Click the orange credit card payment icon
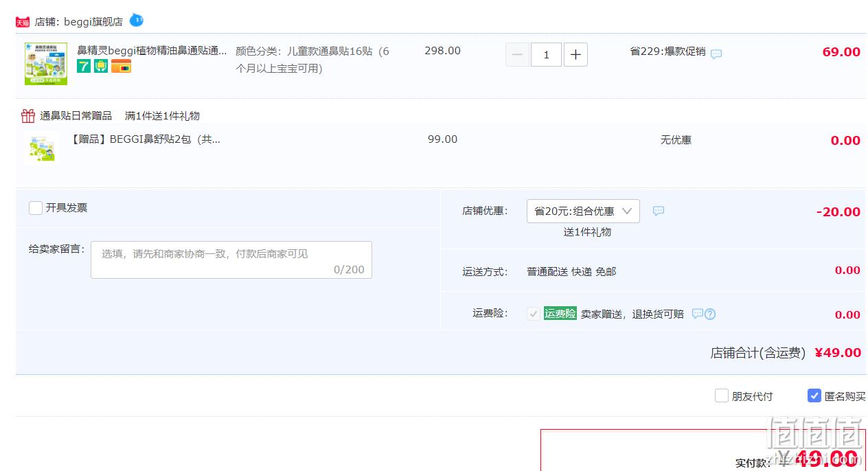The width and height of the screenshot is (868, 471). tap(121, 67)
